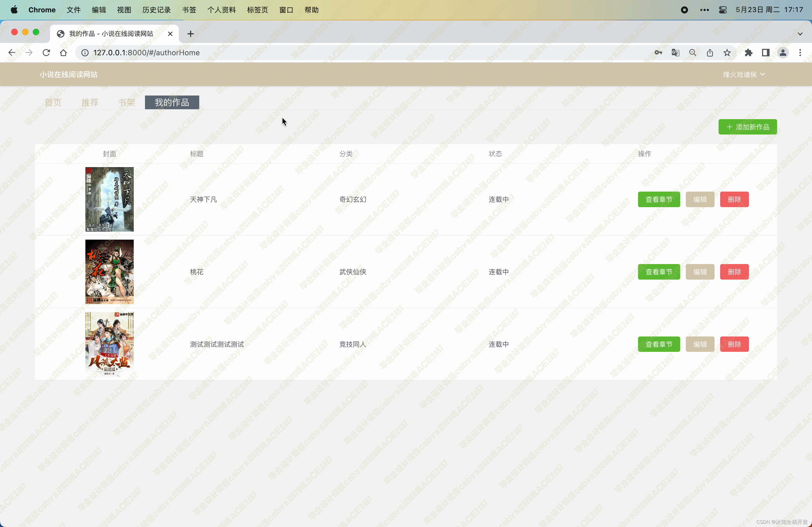
Task: Toggle the browser side panel icon
Action: click(x=765, y=53)
